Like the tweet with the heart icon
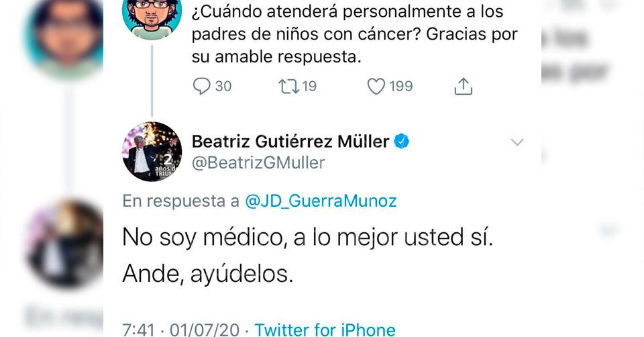 pyautogui.click(x=376, y=86)
